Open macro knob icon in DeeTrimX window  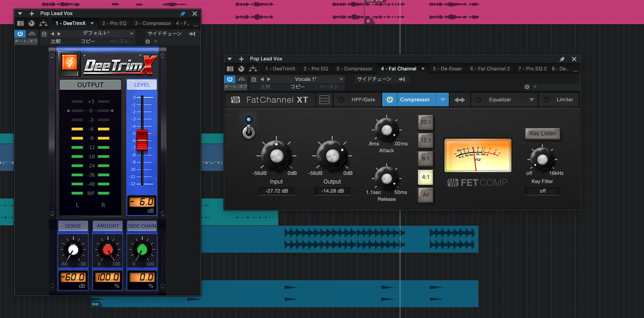31,23
